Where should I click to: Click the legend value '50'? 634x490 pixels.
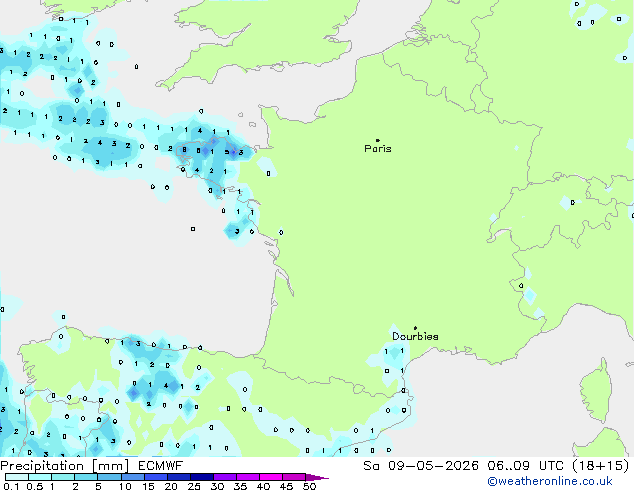point(309,486)
